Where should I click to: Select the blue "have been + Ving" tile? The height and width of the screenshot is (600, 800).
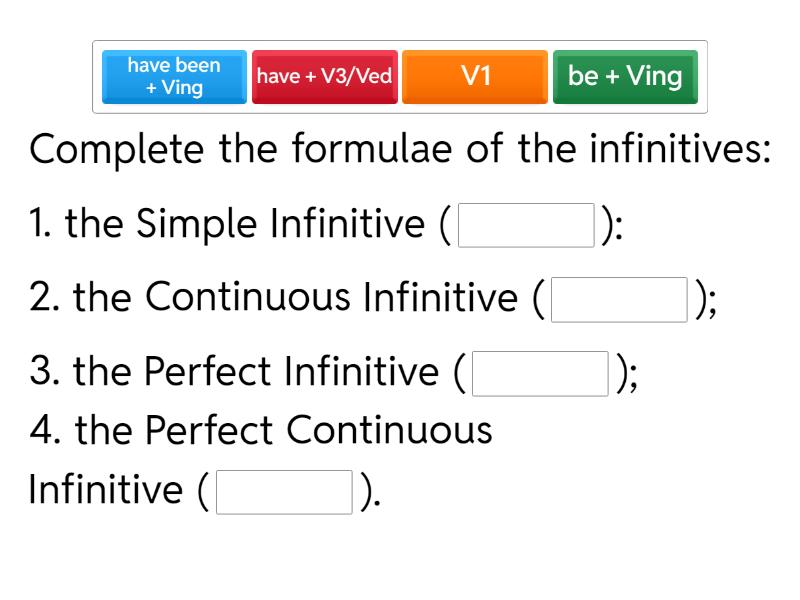tap(174, 77)
